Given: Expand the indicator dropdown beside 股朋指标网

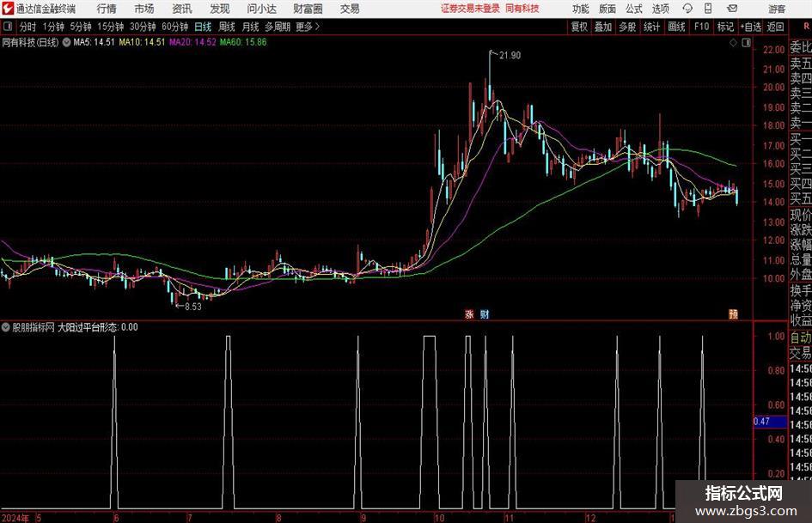Looking at the screenshot, I should coord(6,327).
